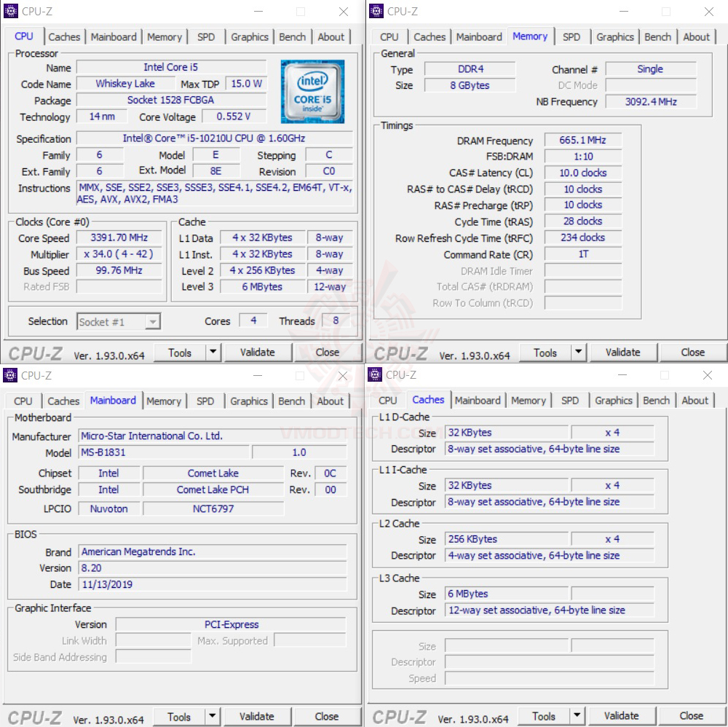Click Validate button in Mainboard window

click(257, 716)
